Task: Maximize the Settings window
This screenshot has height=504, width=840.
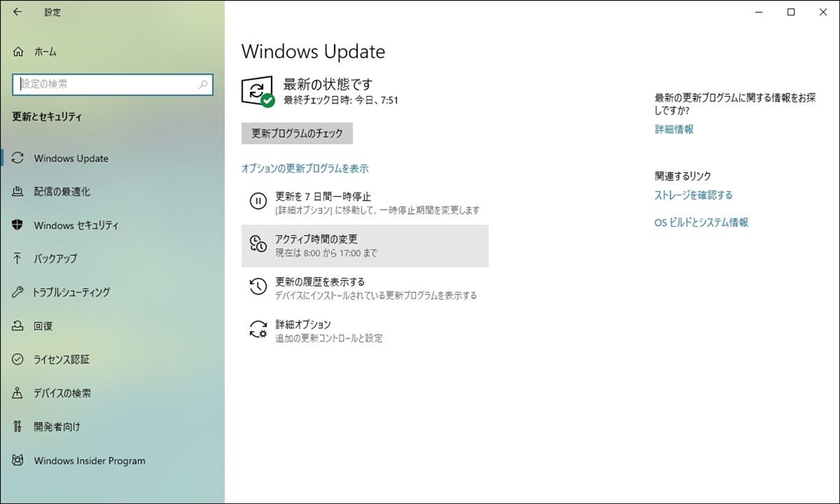Action: [791, 11]
